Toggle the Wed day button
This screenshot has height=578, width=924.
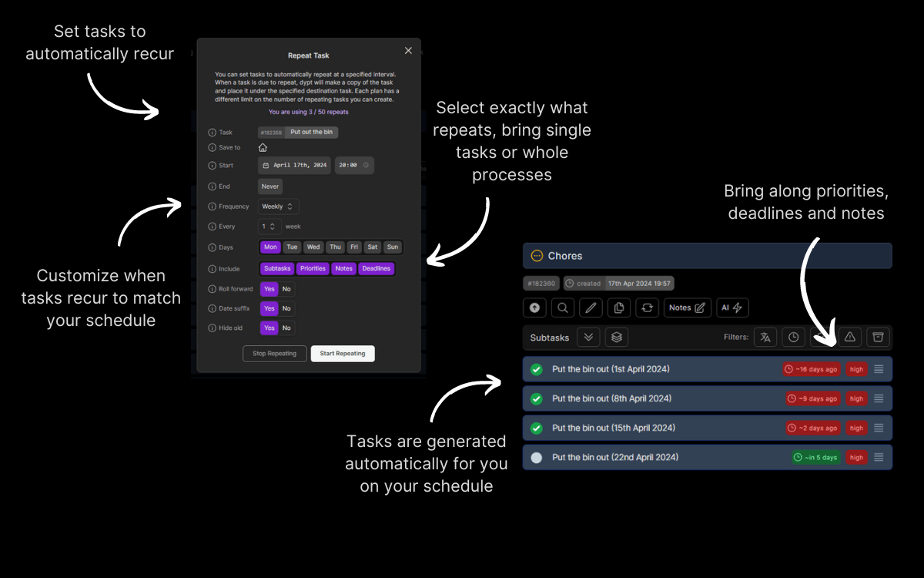point(313,247)
